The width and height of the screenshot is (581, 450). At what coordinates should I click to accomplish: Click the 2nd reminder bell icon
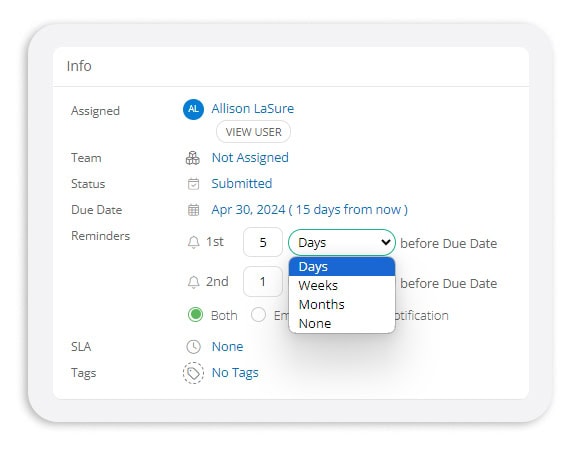point(193,282)
